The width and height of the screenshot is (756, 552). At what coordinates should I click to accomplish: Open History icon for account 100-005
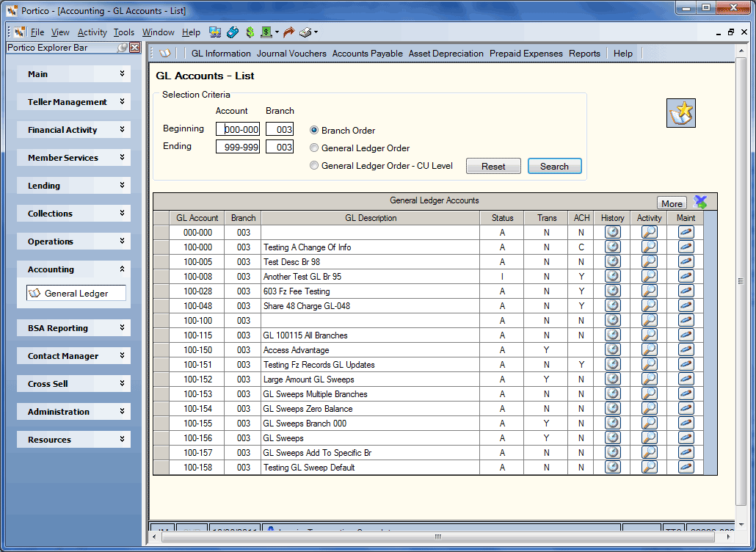tap(612, 262)
